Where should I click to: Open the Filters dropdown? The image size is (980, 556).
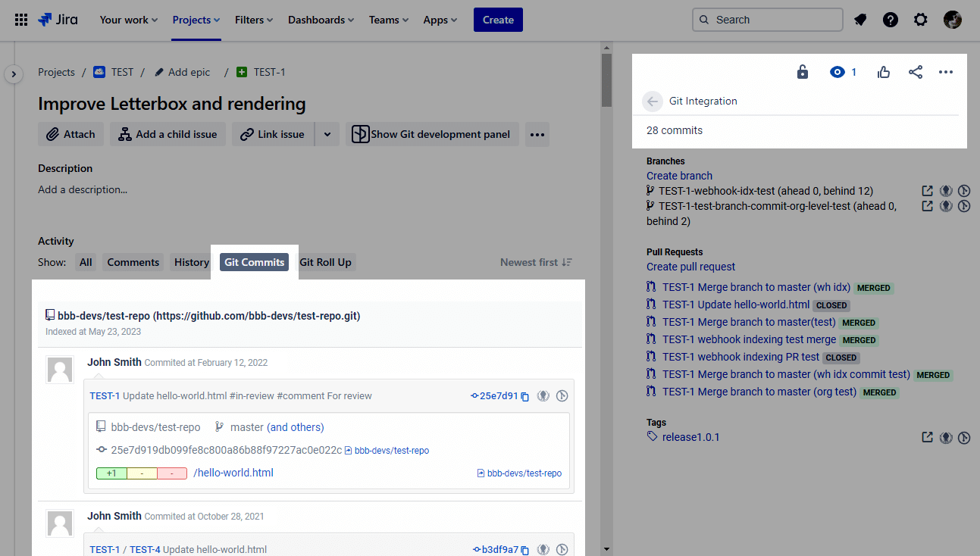[254, 20]
